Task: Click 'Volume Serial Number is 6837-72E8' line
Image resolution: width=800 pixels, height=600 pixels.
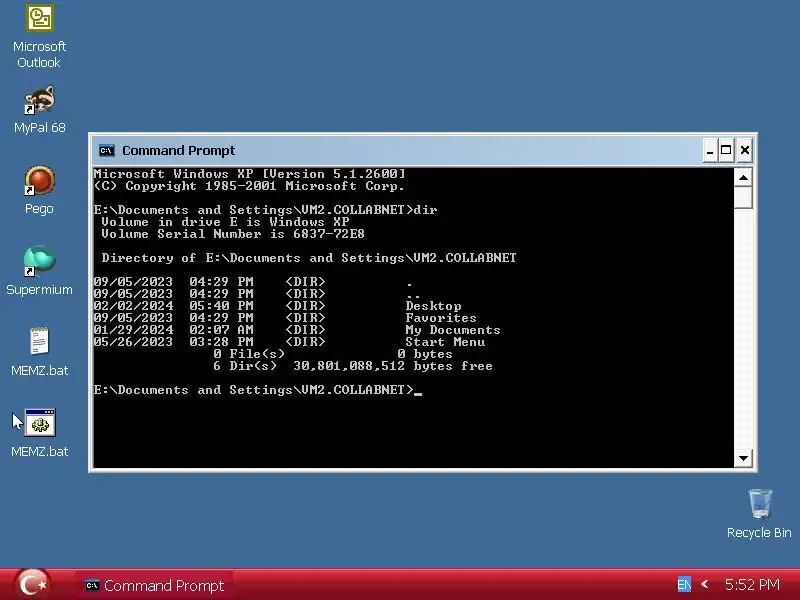Action: tap(233, 234)
